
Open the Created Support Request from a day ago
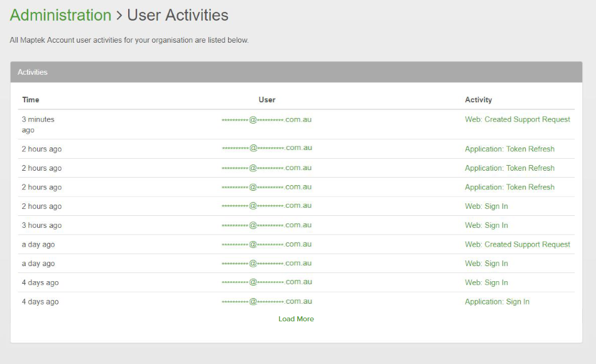517,244
